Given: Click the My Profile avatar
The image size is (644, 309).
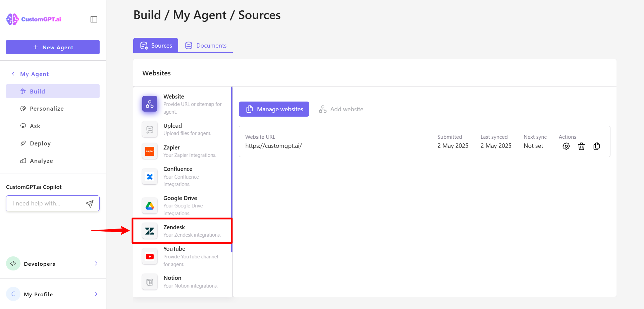Looking at the screenshot, I should tap(13, 294).
